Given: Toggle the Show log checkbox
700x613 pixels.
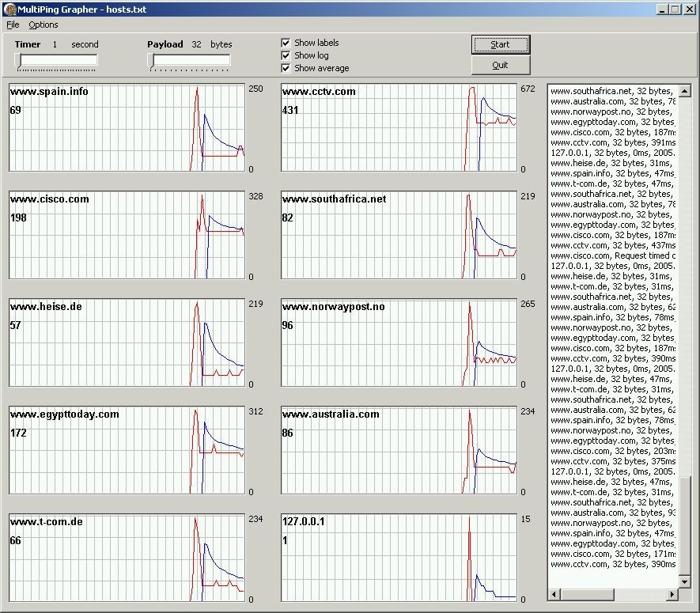Looking at the screenshot, I should pyautogui.click(x=286, y=55).
